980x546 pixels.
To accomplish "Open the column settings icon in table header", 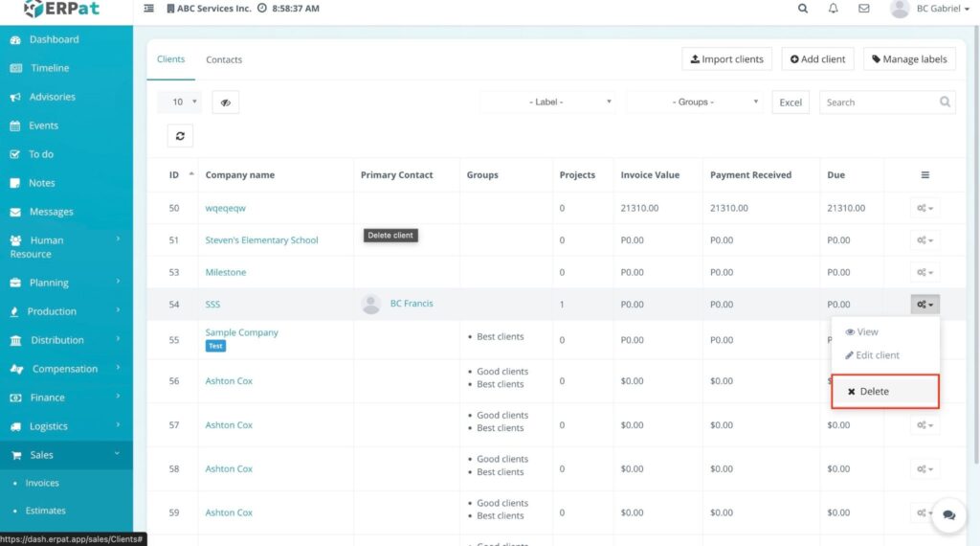I will (924, 175).
